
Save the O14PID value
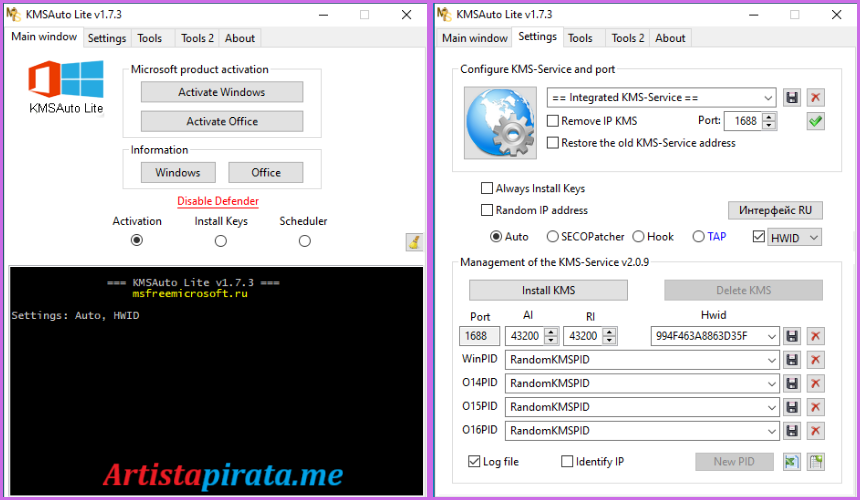point(791,383)
